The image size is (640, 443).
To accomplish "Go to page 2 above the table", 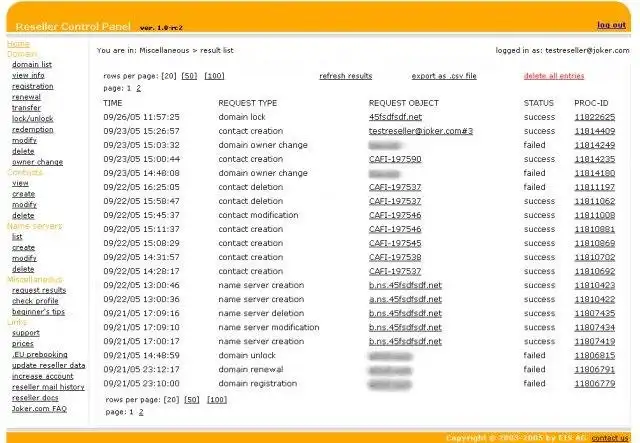I will [138, 88].
